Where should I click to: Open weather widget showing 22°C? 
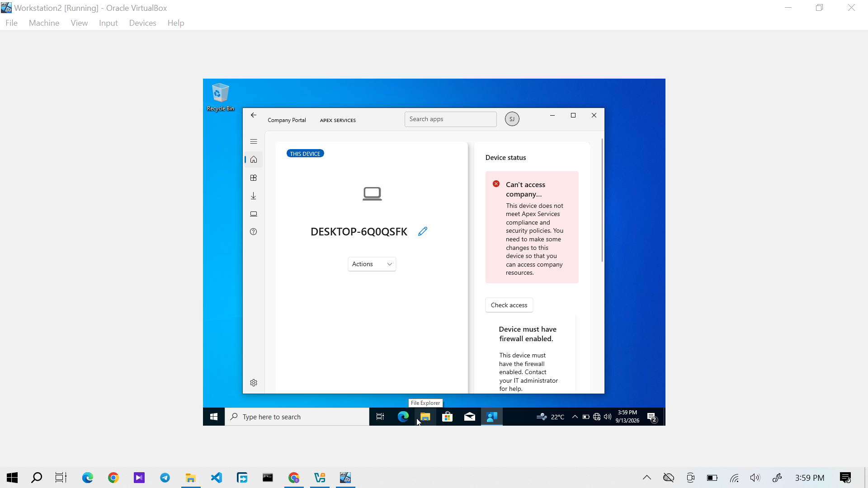[550, 417]
